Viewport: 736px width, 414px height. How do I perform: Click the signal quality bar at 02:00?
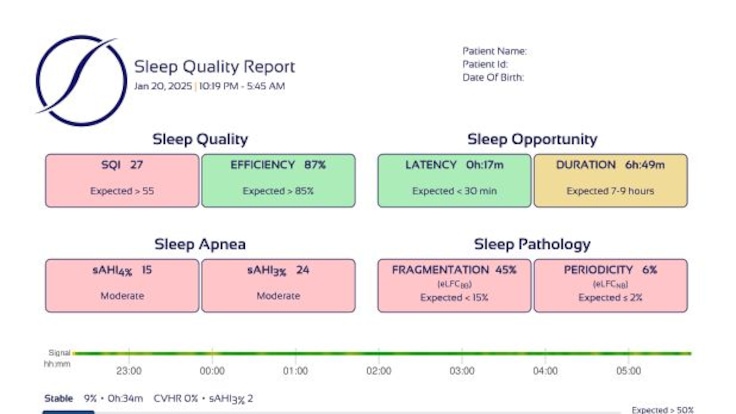(x=378, y=353)
